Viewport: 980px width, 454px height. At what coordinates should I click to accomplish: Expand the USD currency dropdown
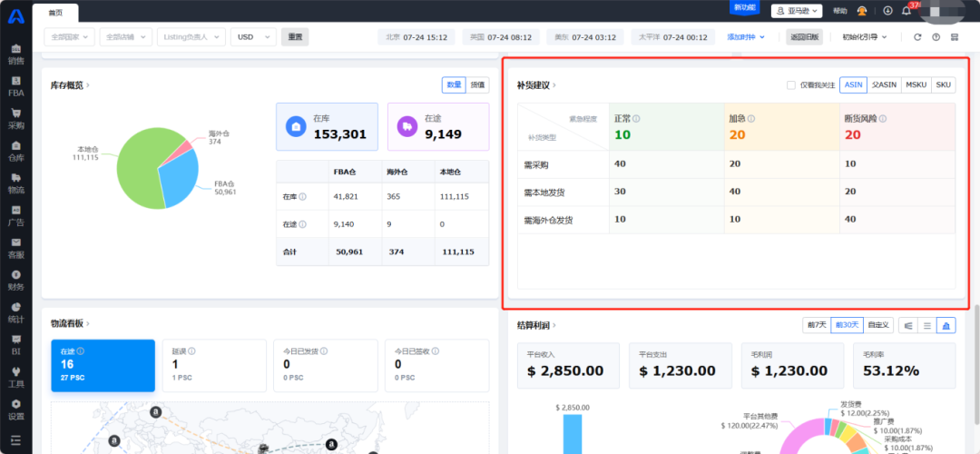coord(253,37)
